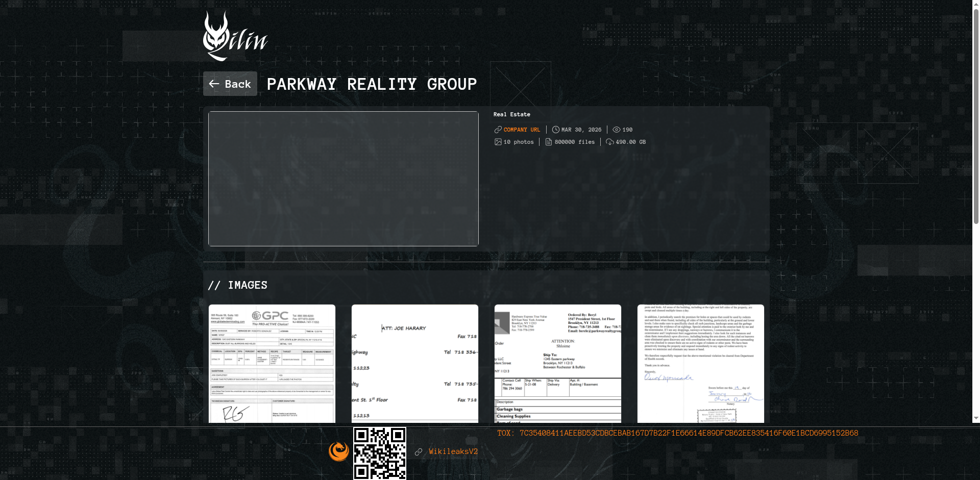Open the GPC document thumbnail
The width and height of the screenshot is (980, 480).
click(x=272, y=364)
